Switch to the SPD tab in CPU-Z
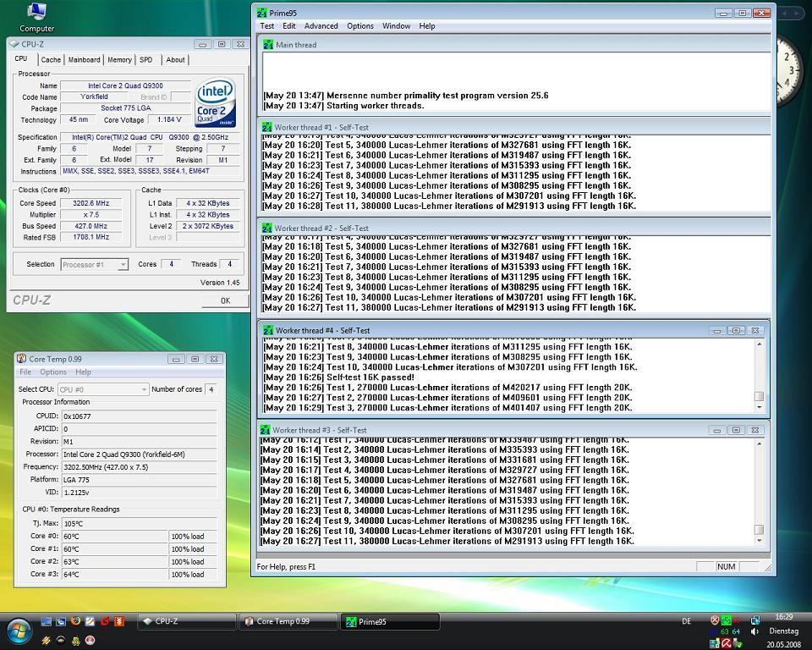Viewport: 812px width, 650px height. 146,59
